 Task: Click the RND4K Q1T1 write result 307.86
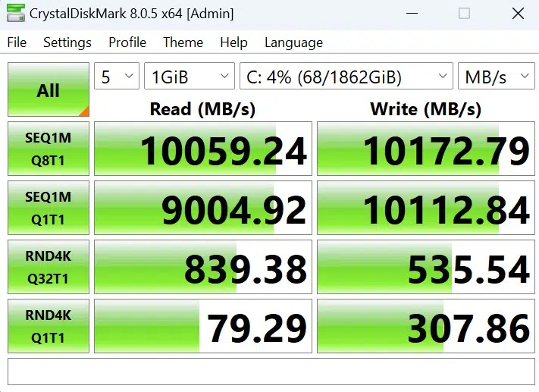tap(426, 326)
